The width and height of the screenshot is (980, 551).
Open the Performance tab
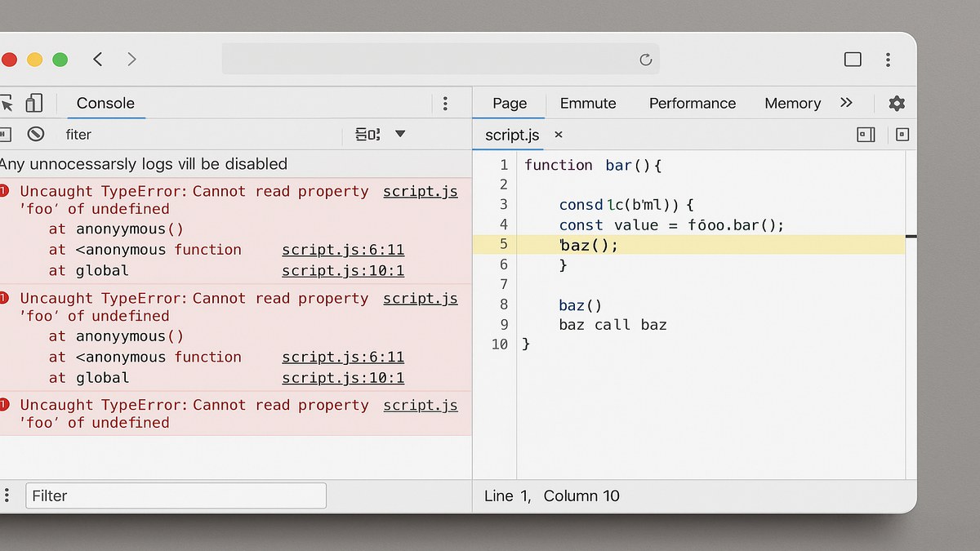coord(692,103)
